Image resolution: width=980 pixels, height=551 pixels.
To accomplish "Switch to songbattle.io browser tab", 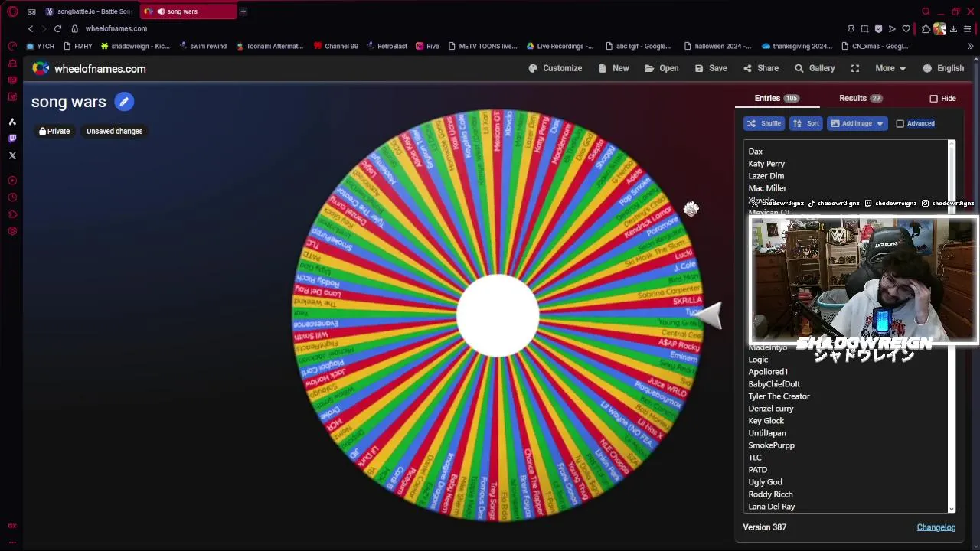I will 88,11.
